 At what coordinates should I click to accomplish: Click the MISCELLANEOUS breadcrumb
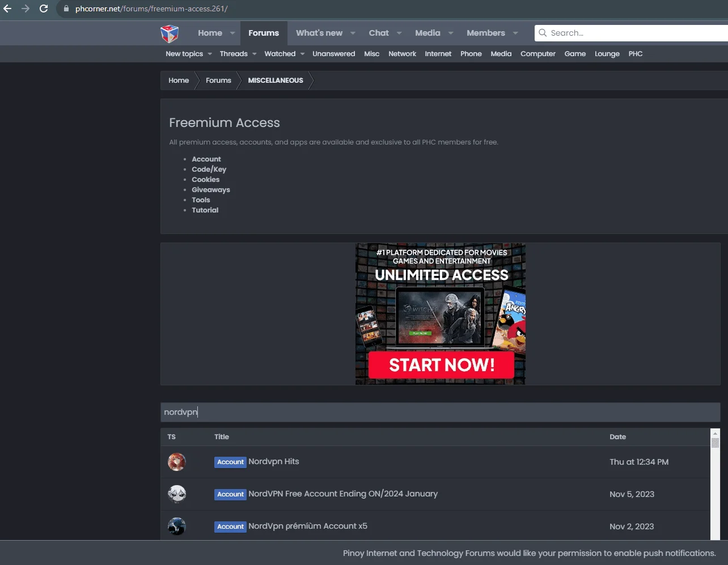click(x=276, y=80)
